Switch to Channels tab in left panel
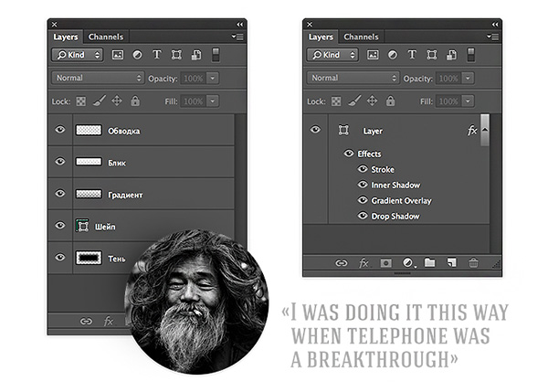Viewport: 548px width, 392px height. 106,37
